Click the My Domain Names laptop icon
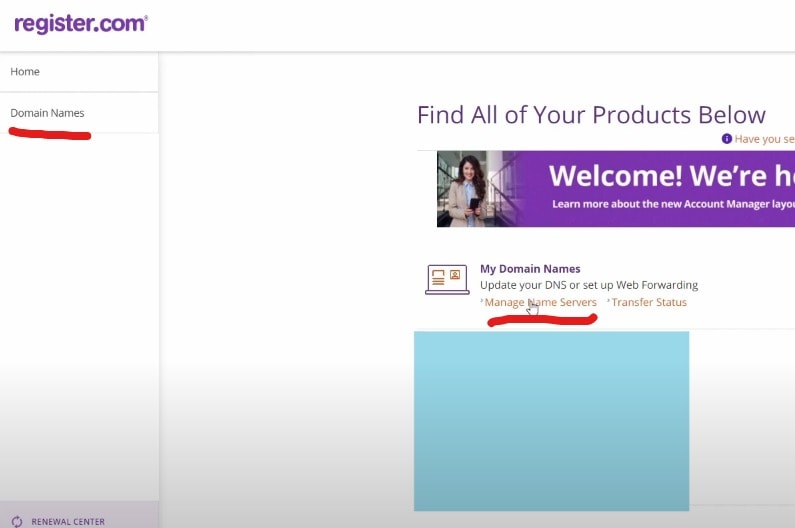Image resolution: width=795 pixels, height=528 pixels. [447, 279]
